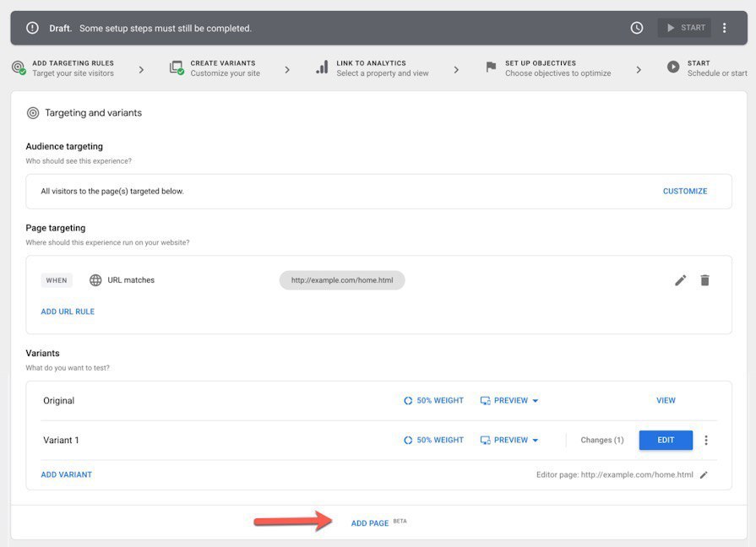Click the 'URL matches' label
This screenshot has height=547, width=756.
tap(131, 280)
